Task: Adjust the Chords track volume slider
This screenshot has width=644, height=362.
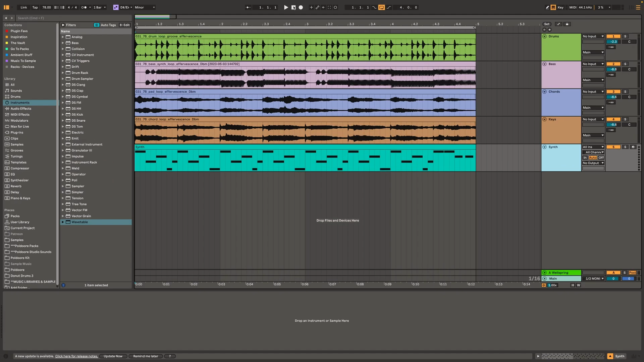Action: point(613,97)
